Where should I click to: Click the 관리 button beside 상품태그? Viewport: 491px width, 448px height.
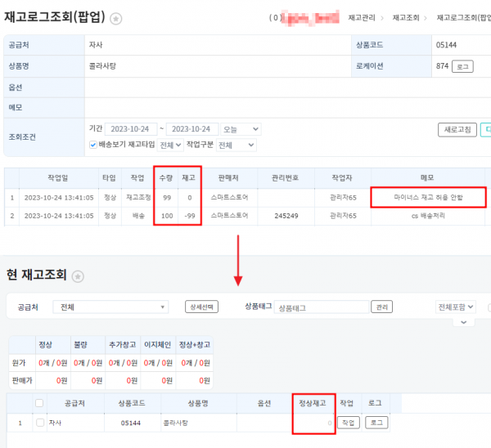tap(381, 307)
